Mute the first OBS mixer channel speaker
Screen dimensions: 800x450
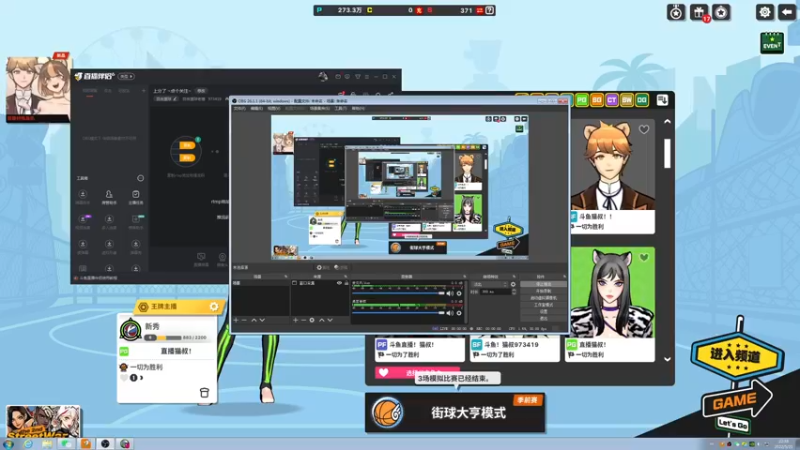pos(450,293)
